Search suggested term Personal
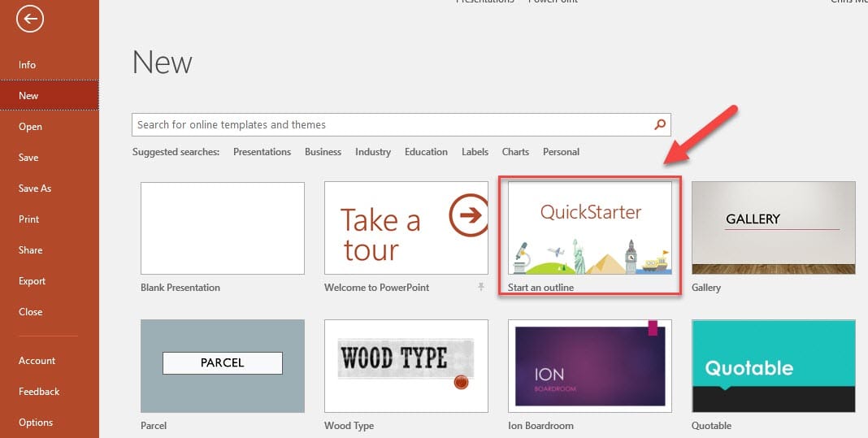This screenshot has width=868, height=438. click(x=562, y=152)
